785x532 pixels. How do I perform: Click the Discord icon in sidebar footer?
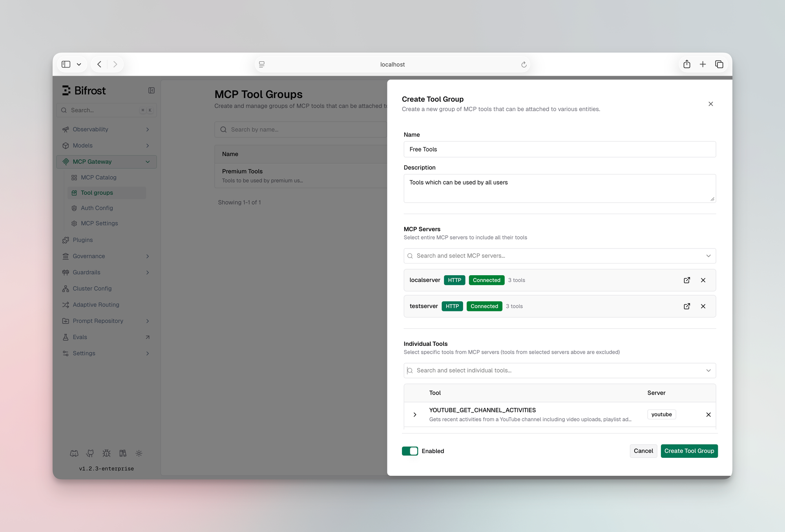click(74, 453)
